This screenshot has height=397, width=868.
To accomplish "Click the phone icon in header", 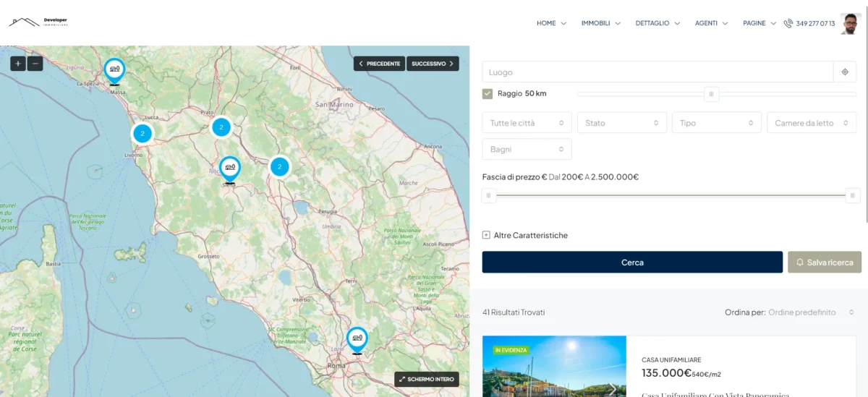I will [788, 23].
